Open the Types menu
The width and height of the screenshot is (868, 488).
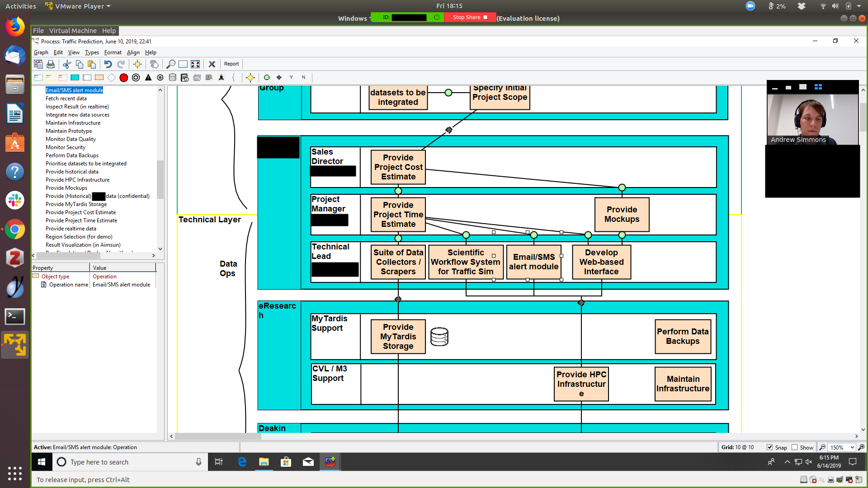pyautogui.click(x=92, y=52)
